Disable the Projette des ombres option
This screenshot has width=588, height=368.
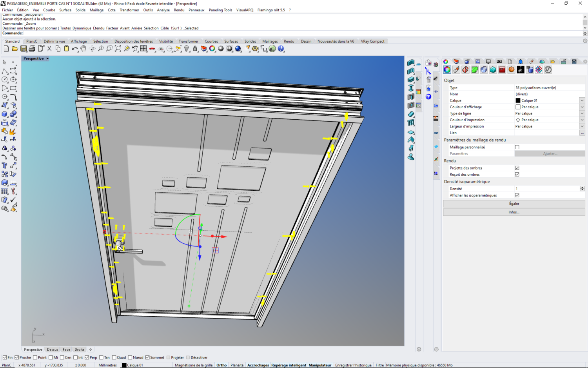(517, 168)
